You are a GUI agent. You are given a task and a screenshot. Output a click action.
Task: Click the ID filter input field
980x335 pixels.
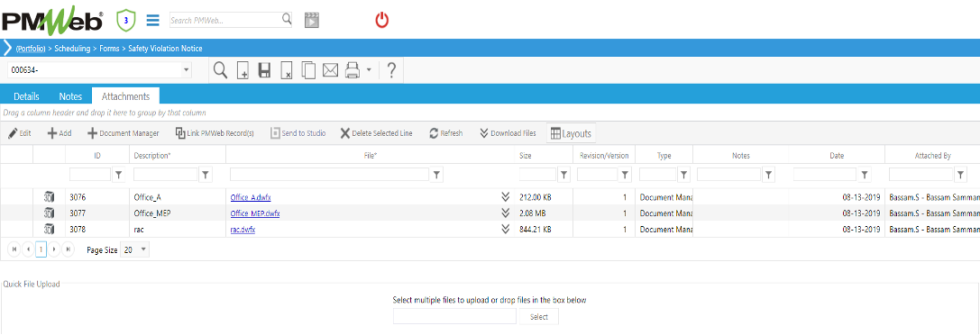click(90, 175)
